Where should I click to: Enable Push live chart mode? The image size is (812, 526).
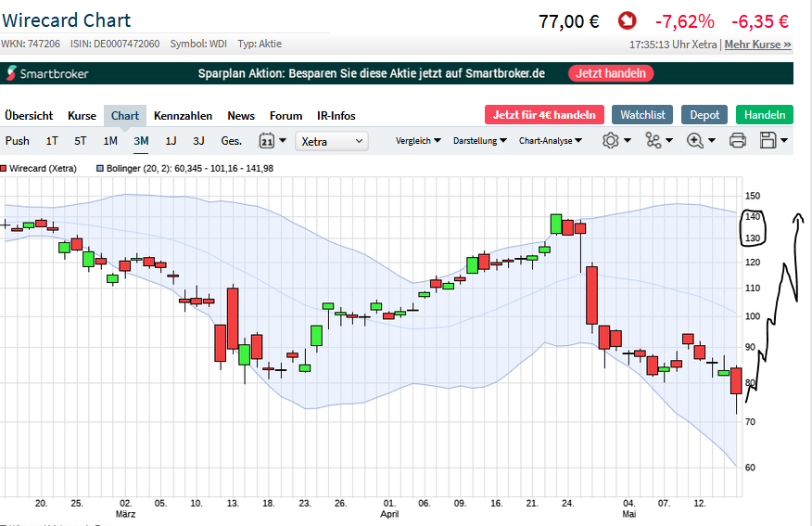pyautogui.click(x=17, y=141)
